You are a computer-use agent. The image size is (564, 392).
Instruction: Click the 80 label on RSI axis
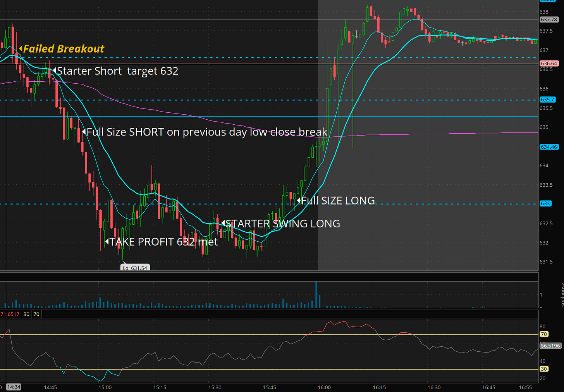[x=542, y=327]
